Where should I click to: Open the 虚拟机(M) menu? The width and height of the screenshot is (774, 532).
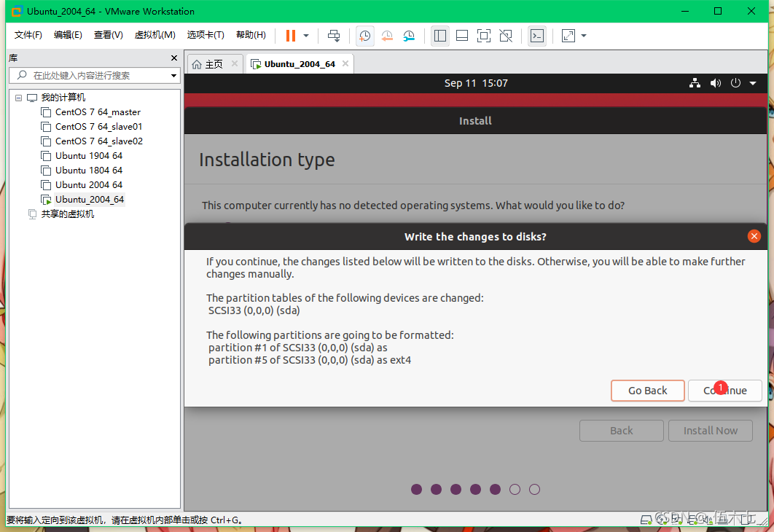pos(155,34)
